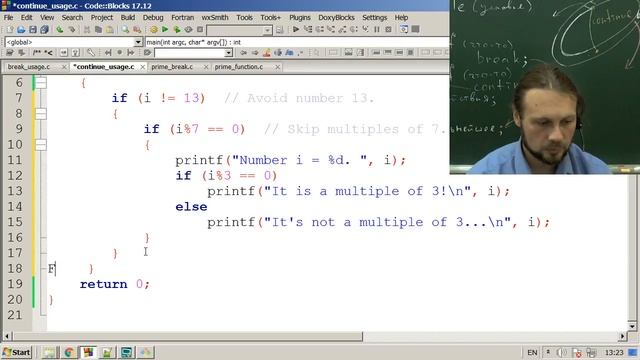Click the Redo toolbar icon
The height and width of the screenshot is (360, 640).
[x=72, y=29]
